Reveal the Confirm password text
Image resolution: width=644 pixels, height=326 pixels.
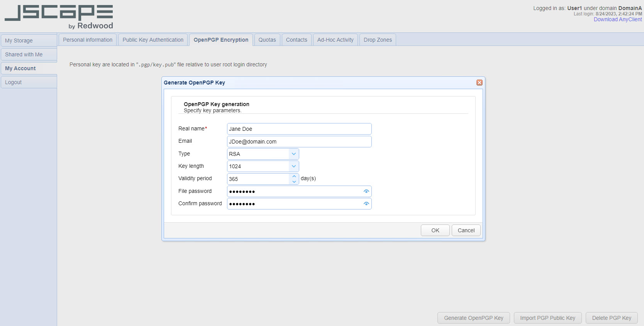point(366,204)
